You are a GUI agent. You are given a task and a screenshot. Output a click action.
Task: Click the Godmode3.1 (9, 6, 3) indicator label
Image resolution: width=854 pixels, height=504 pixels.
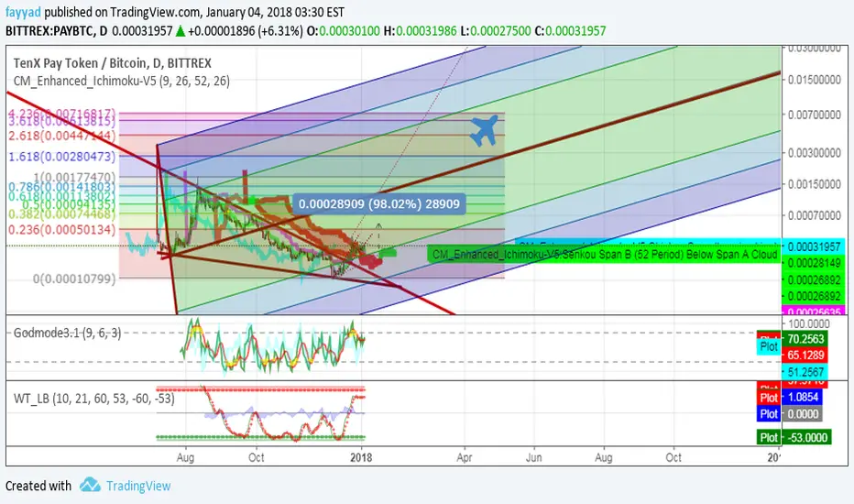tap(68, 333)
